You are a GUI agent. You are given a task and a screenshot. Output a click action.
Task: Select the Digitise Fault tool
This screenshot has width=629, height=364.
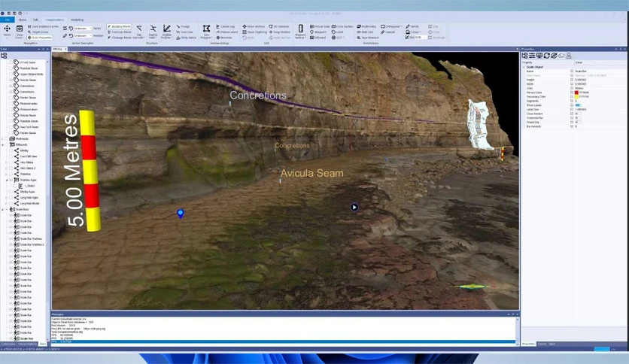[153, 32]
